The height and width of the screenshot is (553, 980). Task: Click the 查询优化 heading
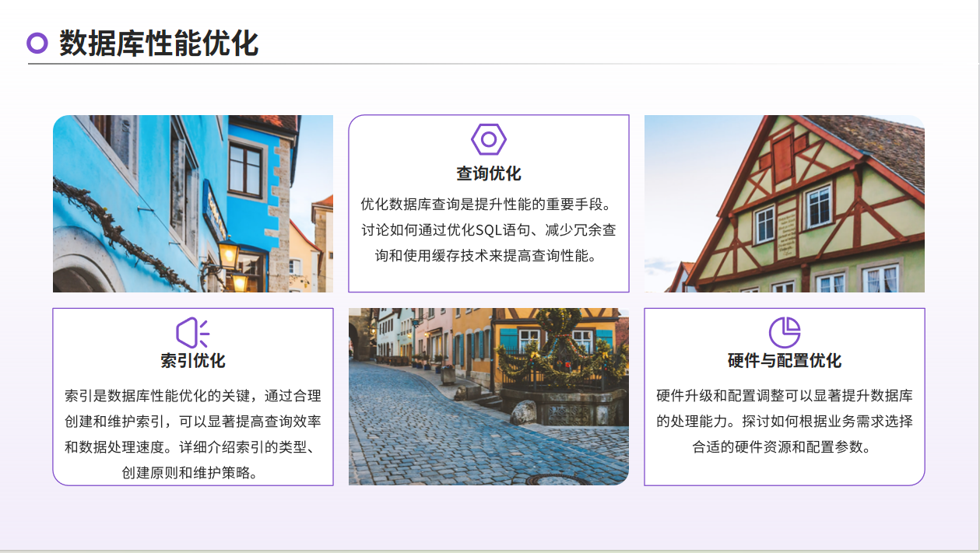tap(489, 173)
